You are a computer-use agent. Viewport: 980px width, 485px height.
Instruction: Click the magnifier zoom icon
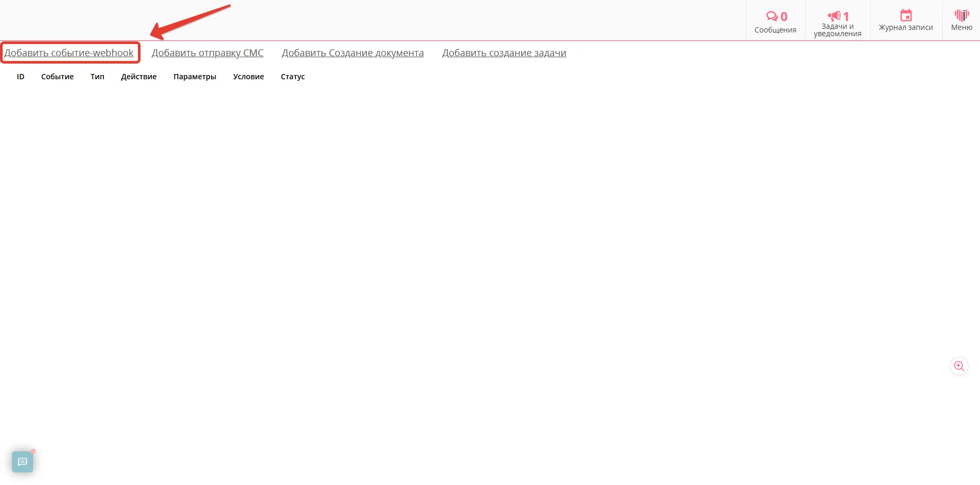pyautogui.click(x=959, y=366)
